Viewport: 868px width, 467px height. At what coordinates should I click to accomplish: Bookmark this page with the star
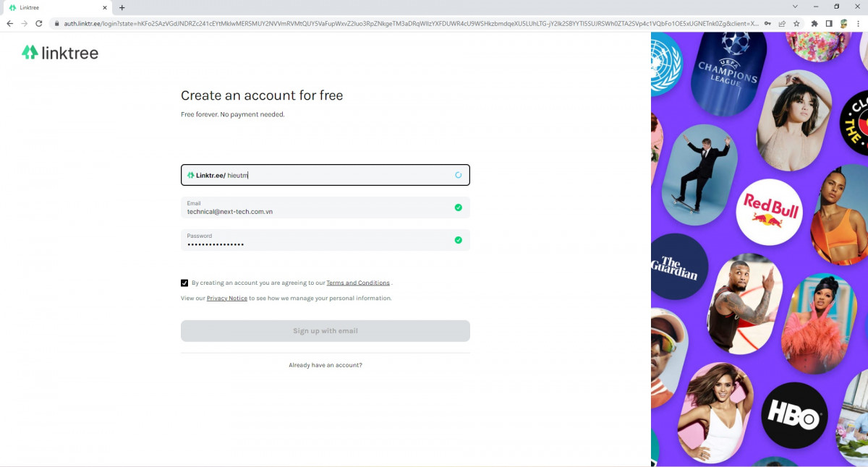coord(796,23)
